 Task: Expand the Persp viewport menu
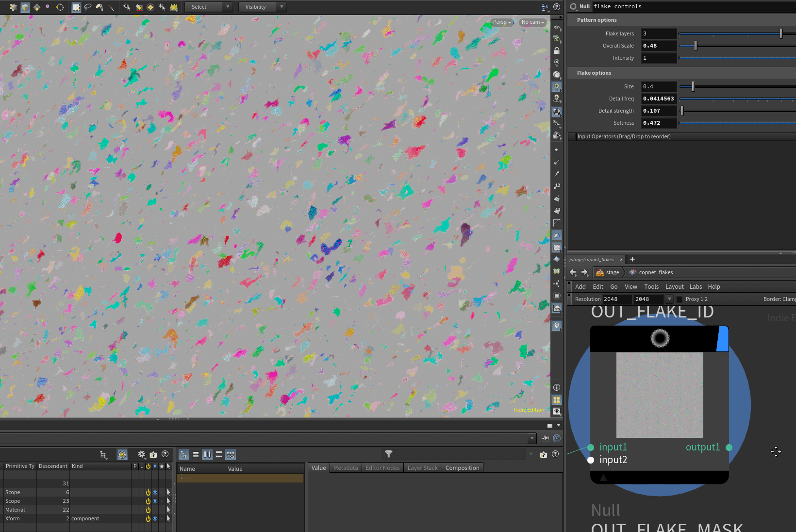[502, 22]
